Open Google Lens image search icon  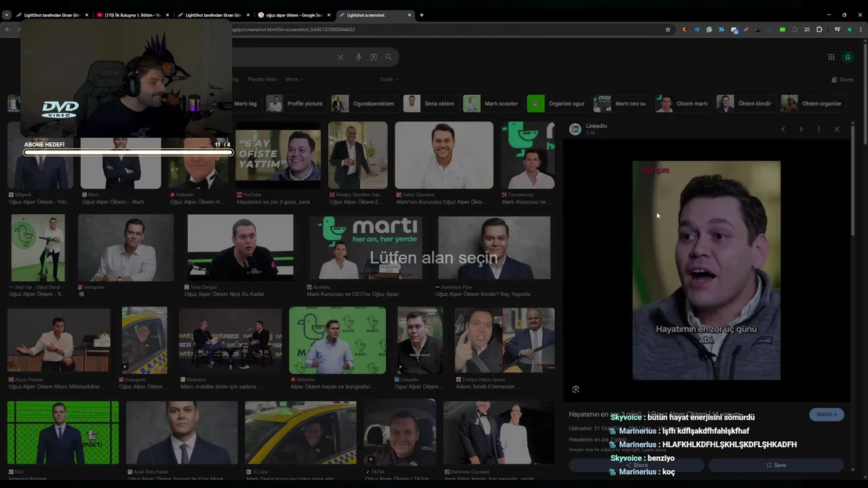[374, 57]
